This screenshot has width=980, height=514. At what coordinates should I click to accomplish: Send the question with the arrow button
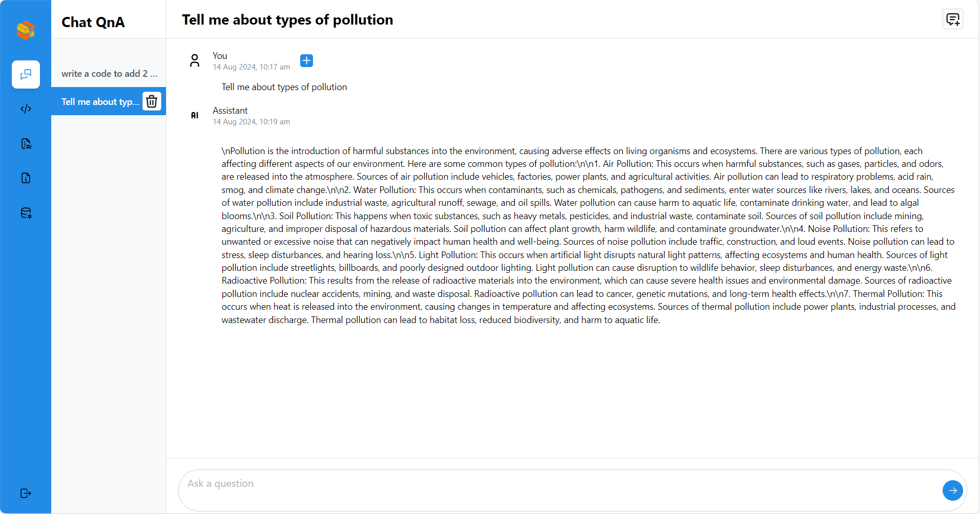click(x=952, y=490)
